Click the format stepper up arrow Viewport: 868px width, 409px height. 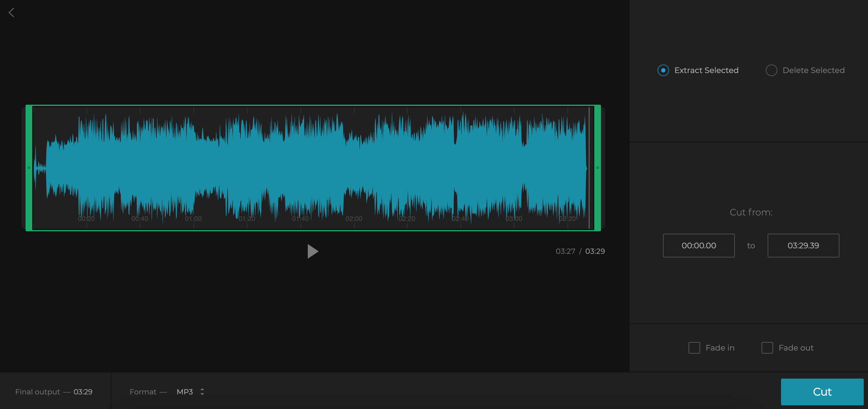[202, 390]
